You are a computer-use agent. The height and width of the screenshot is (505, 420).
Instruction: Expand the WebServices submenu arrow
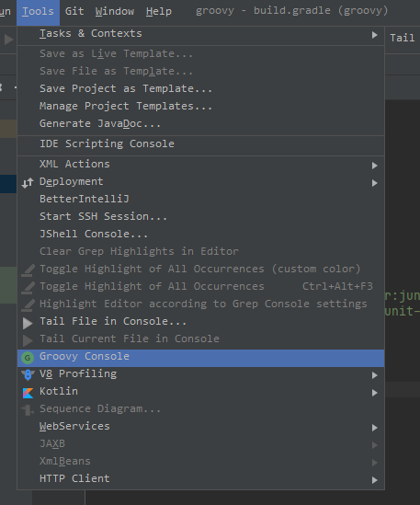374,428
